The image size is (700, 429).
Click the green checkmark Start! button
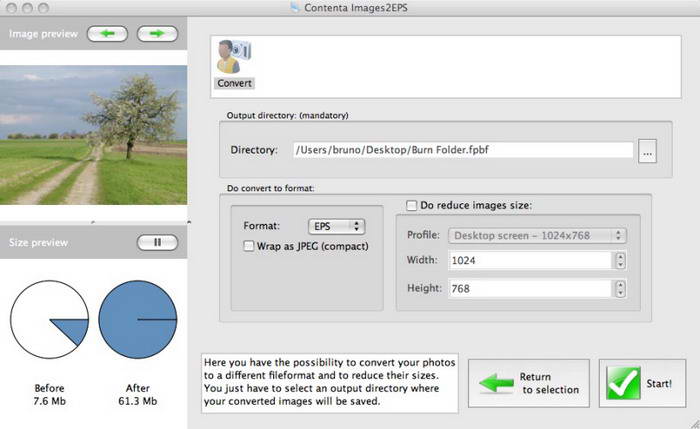click(642, 384)
